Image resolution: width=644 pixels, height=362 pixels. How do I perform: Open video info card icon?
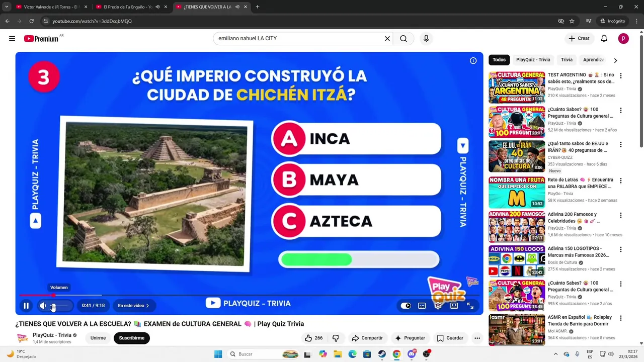pos(473,61)
